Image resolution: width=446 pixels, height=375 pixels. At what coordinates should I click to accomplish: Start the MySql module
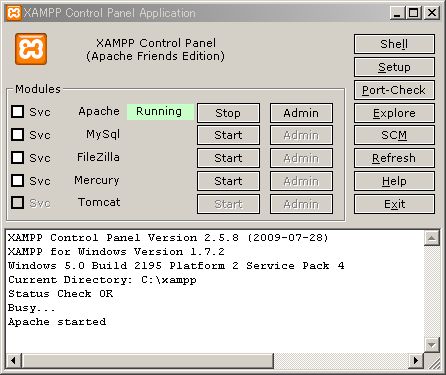[x=228, y=135]
